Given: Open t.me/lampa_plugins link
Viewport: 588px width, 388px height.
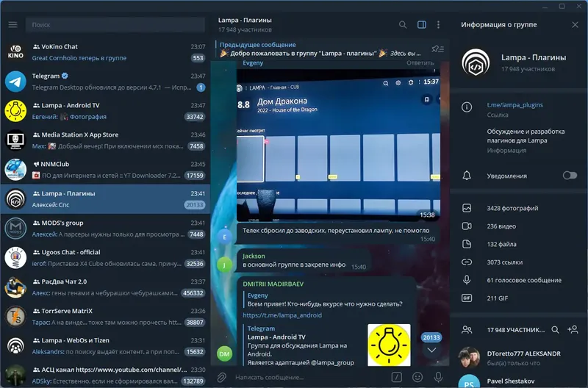Looking at the screenshot, I should pyautogui.click(x=514, y=105).
